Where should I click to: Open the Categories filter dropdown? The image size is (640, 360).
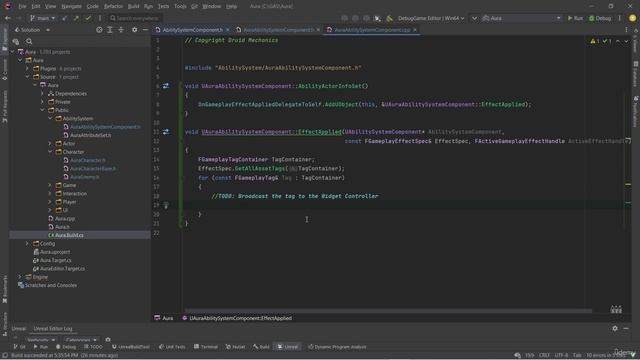(x=81, y=340)
